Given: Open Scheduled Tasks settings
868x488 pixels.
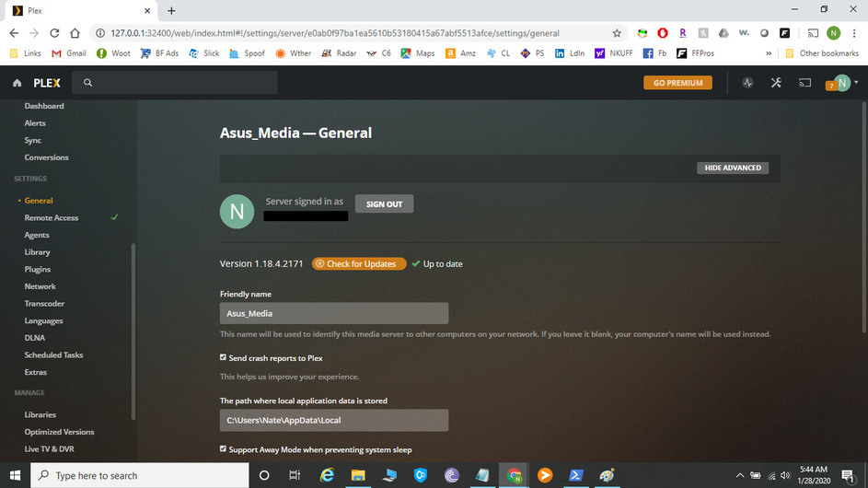Looking at the screenshot, I should point(53,355).
